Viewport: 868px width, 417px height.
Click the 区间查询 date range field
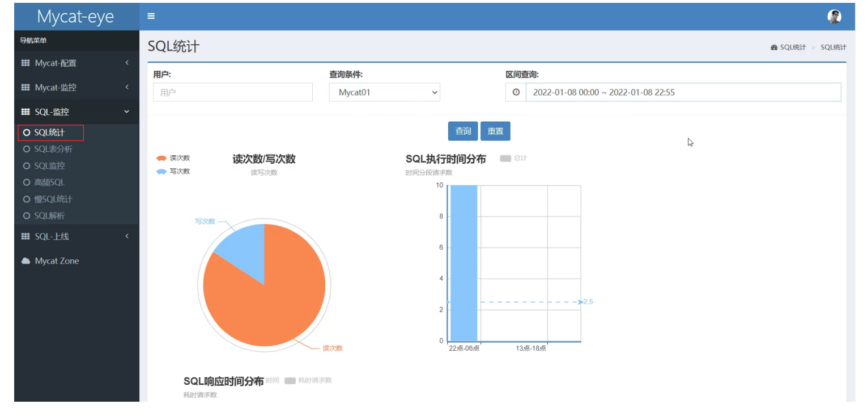coord(683,92)
